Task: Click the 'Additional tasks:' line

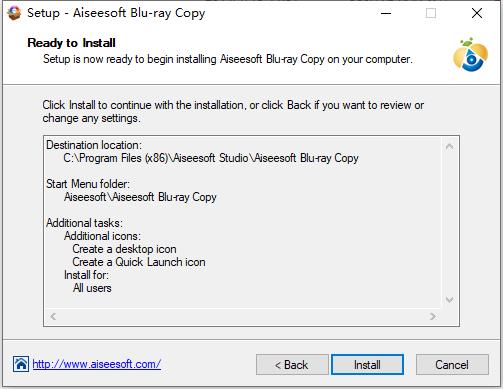Action: 85,223
